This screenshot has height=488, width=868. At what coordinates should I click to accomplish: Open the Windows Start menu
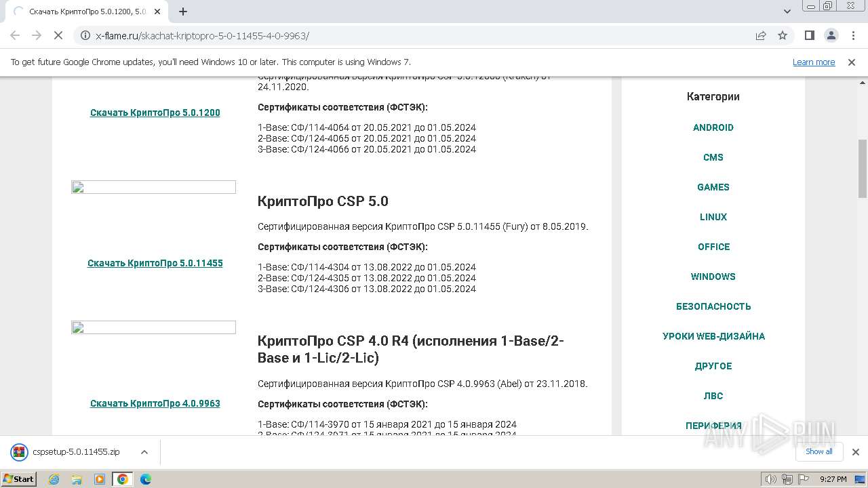pos(18,479)
